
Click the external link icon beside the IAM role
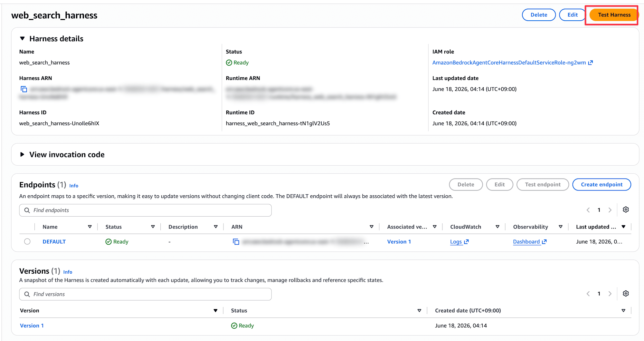pos(591,63)
